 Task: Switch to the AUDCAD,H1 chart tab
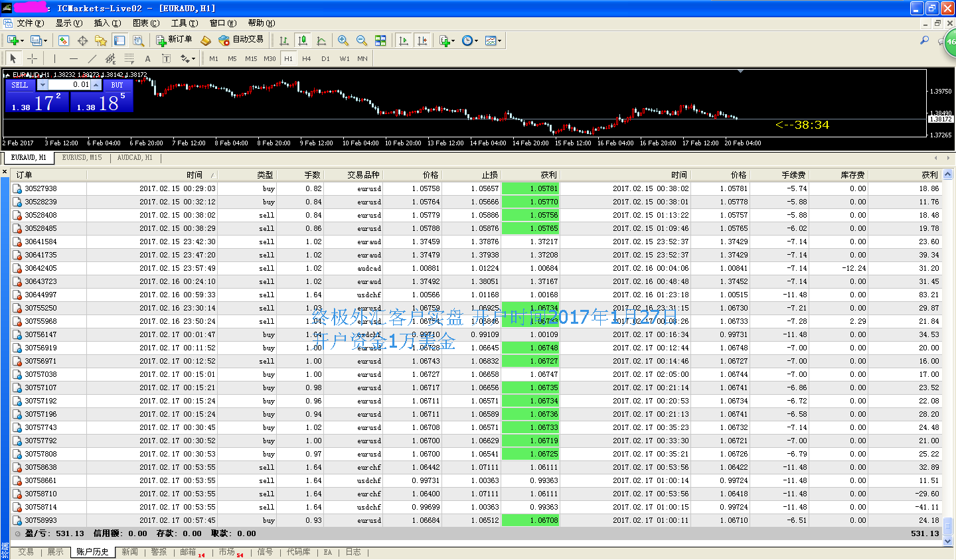[135, 158]
